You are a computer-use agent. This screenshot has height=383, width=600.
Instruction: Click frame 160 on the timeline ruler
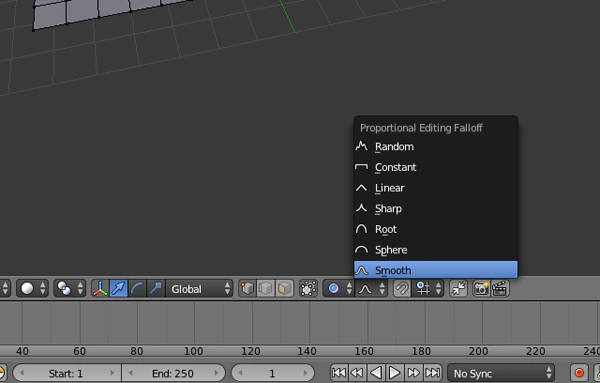364,351
